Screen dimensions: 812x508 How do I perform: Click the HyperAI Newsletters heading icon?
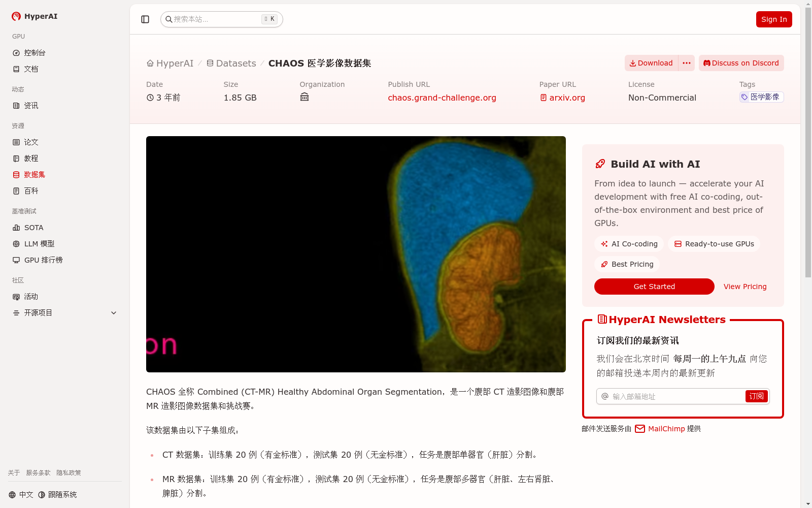click(x=602, y=319)
